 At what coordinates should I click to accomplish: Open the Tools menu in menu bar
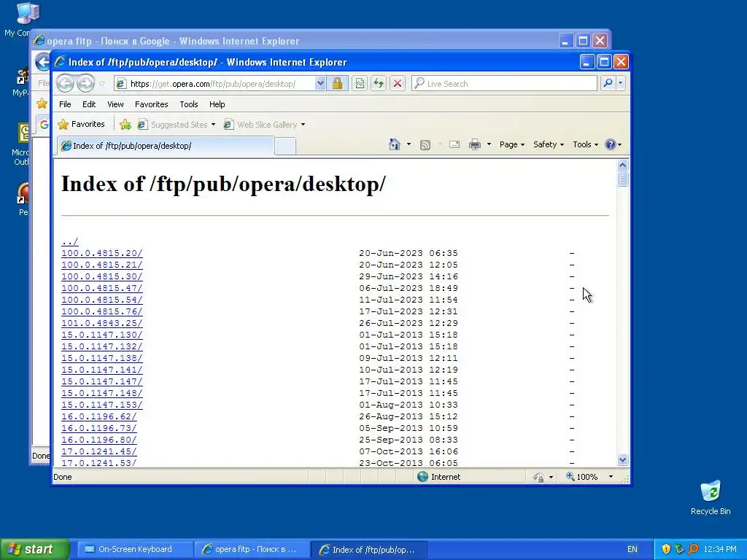(x=189, y=104)
